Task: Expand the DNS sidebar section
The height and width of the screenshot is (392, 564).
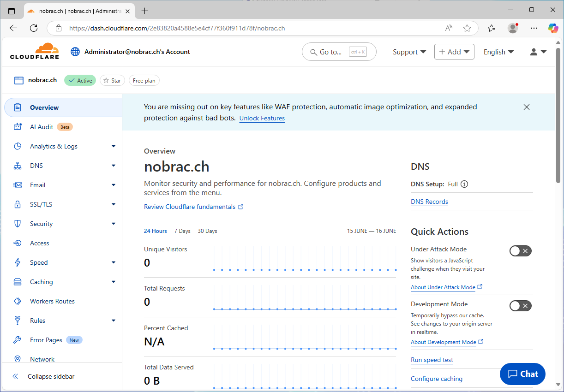Action: pos(114,166)
